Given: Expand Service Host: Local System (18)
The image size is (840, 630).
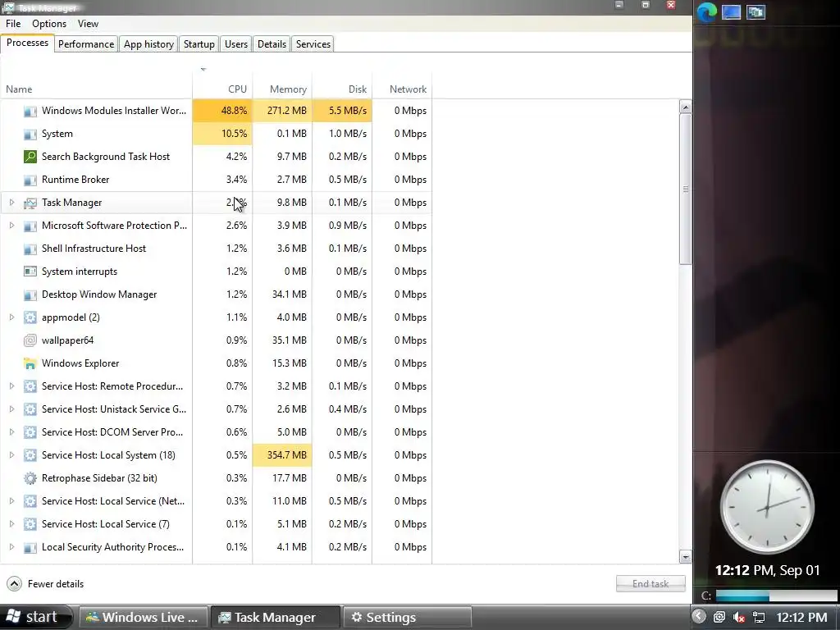Looking at the screenshot, I should [x=11, y=455].
